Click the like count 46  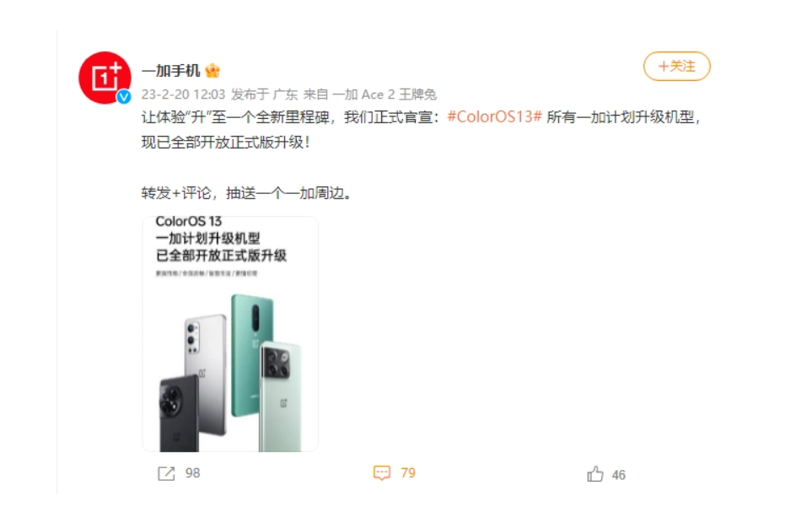pos(619,475)
